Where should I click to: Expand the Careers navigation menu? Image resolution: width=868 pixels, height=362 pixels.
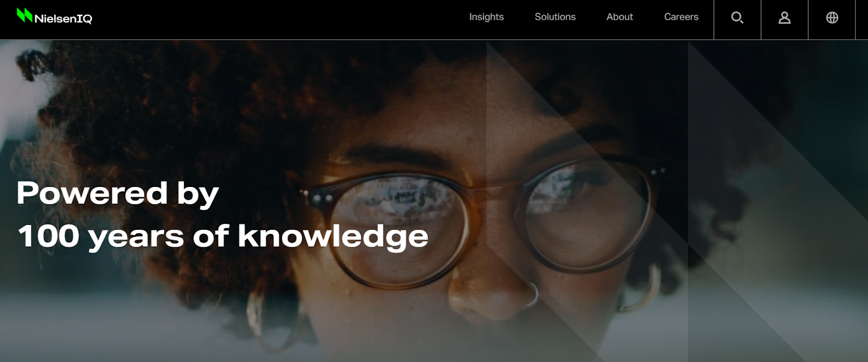click(681, 17)
